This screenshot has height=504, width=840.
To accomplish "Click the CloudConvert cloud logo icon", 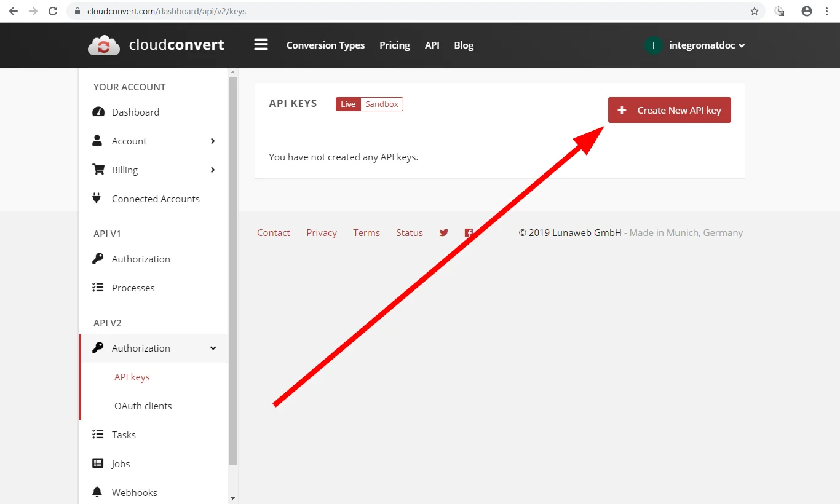I will click(x=104, y=45).
